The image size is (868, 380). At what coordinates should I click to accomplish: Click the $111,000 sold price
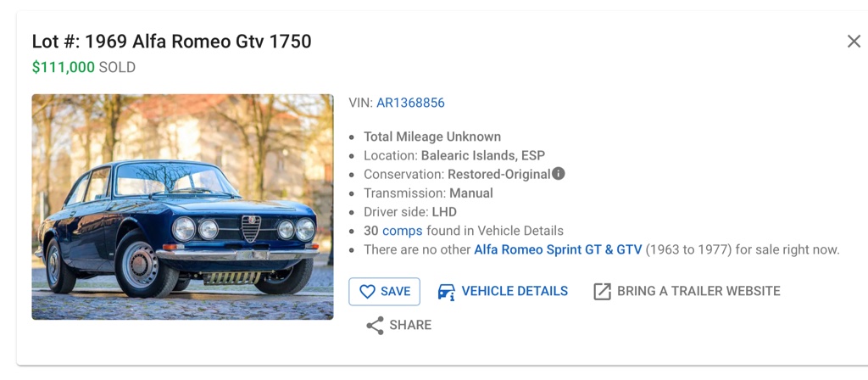pyautogui.click(x=64, y=67)
